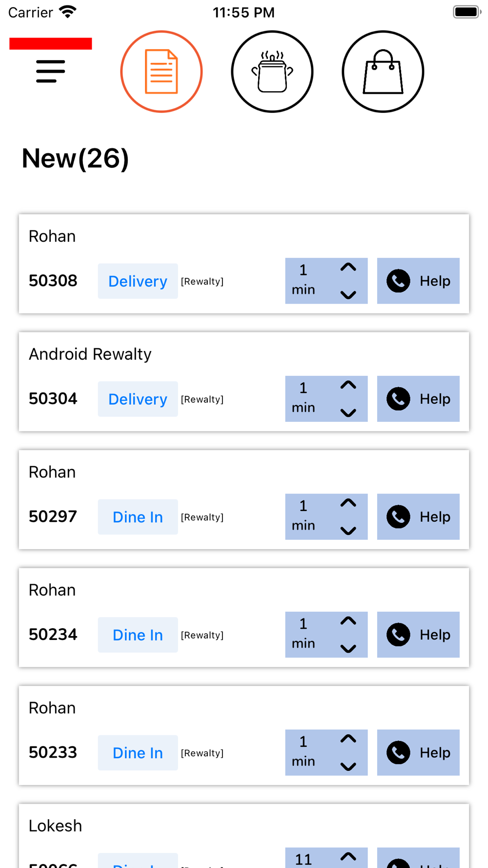Tap the New(26) orders heading
488x868 pixels.
click(75, 159)
